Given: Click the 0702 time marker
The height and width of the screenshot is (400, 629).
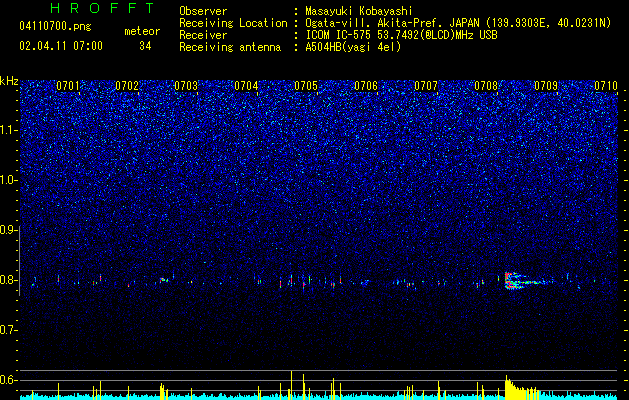Looking at the screenshot, I should (127, 86).
